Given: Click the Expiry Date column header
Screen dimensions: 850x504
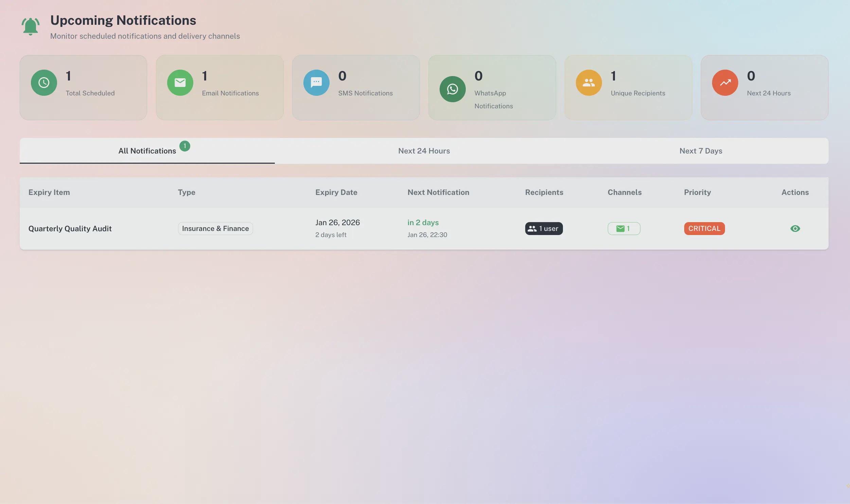Looking at the screenshot, I should (336, 192).
